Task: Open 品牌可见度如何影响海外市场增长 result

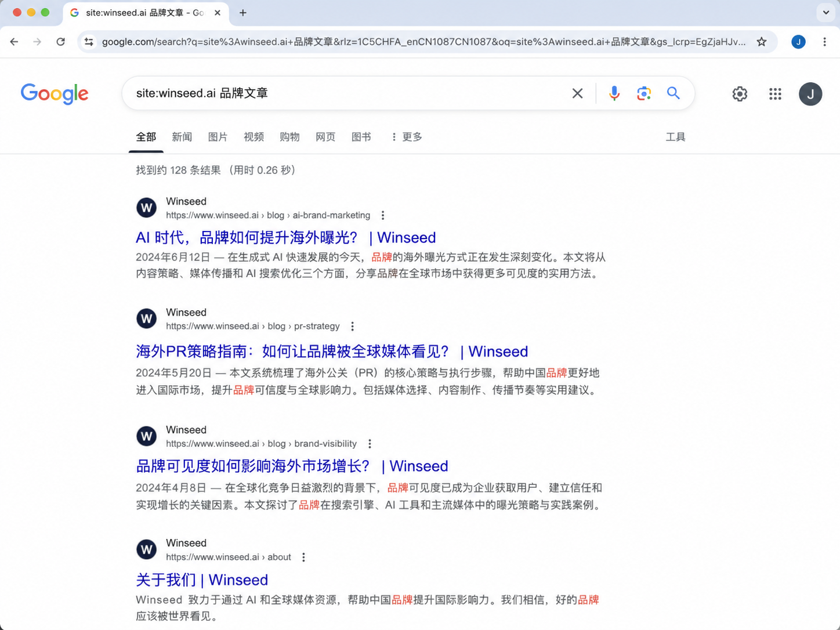Action: pos(292,466)
